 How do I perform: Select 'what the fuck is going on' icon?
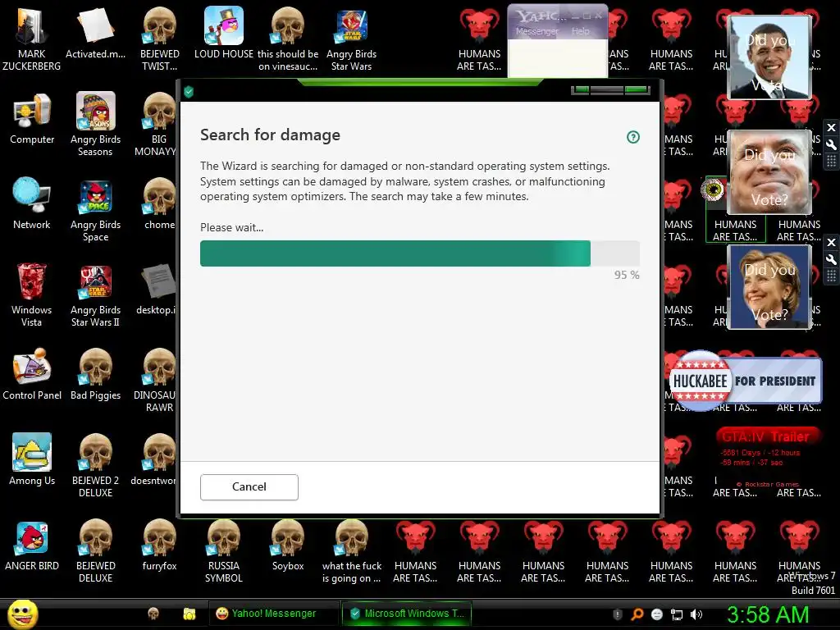[351, 550]
